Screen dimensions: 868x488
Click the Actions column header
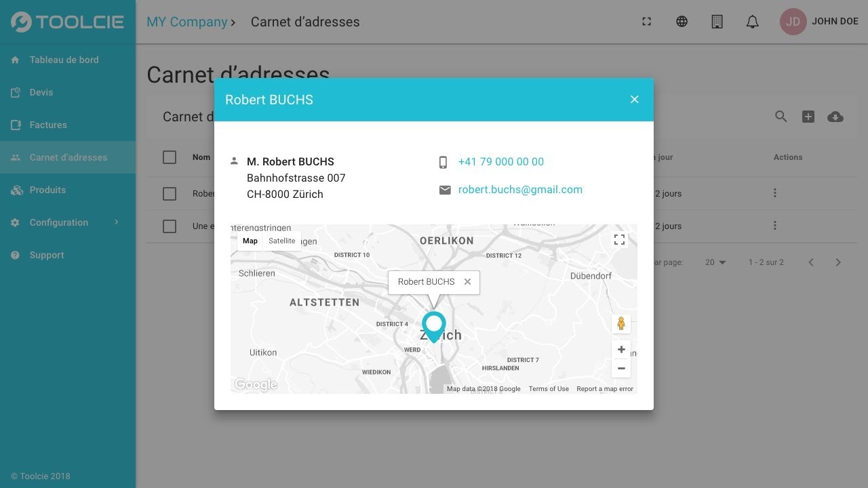coord(788,157)
